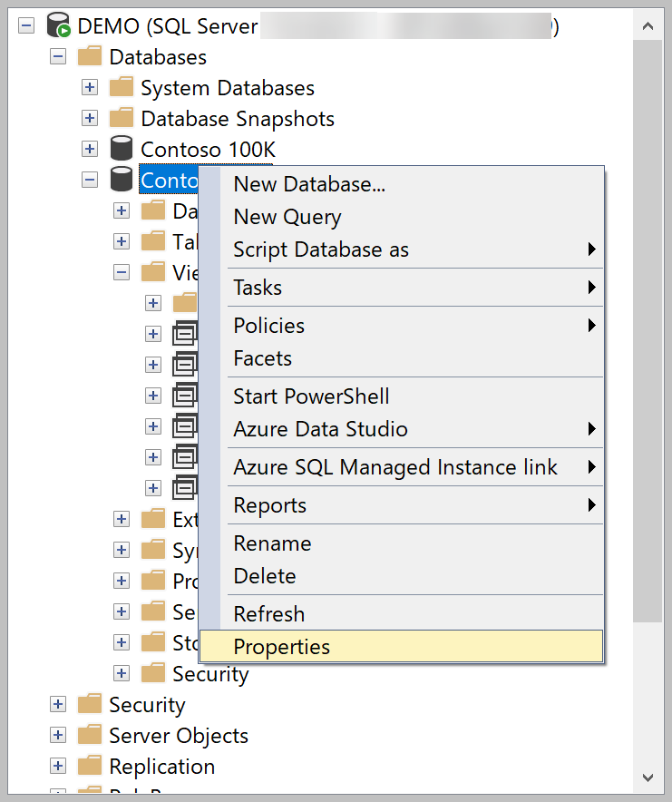Click the Replication folder icon
This screenshot has width=672, height=802.
point(90,766)
